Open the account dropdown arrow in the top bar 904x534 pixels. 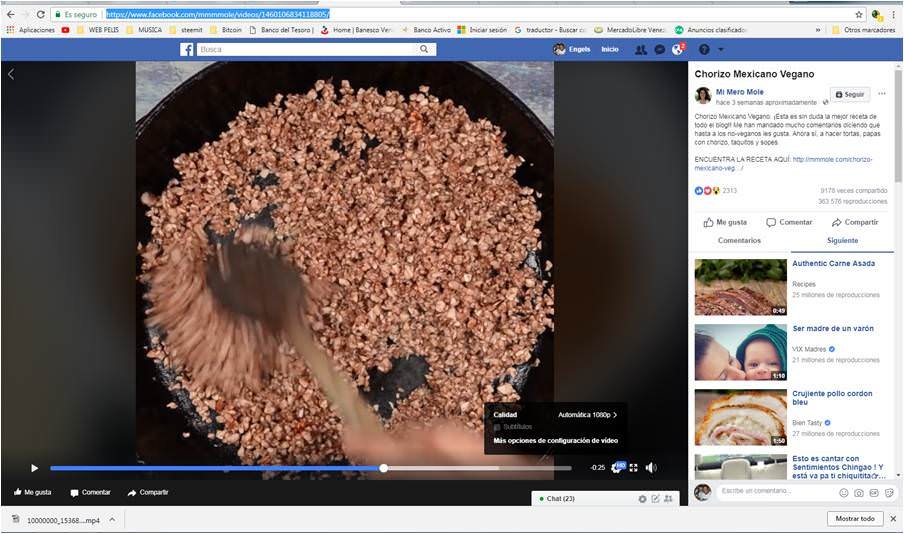[x=721, y=50]
